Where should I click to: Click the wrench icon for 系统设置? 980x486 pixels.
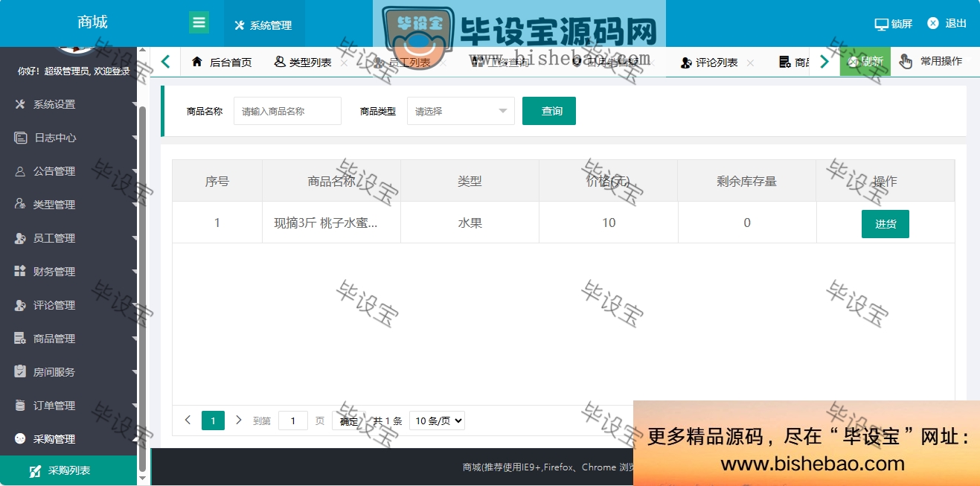click(x=20, y=104)
